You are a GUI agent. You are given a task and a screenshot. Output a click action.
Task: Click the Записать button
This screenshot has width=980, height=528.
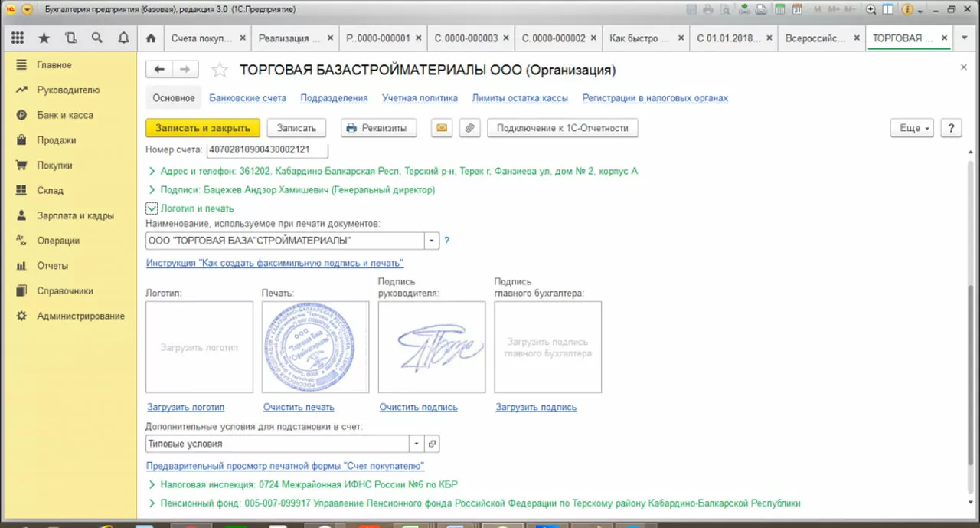coord(296,128)
